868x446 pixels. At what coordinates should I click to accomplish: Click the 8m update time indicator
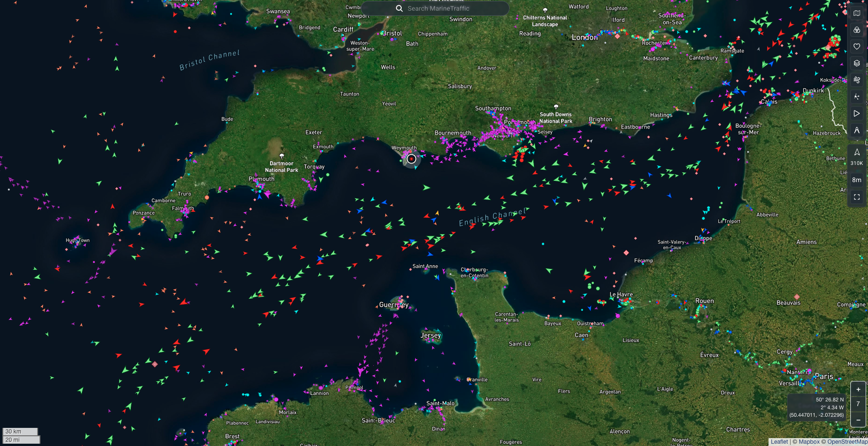[x=857, y=180]
